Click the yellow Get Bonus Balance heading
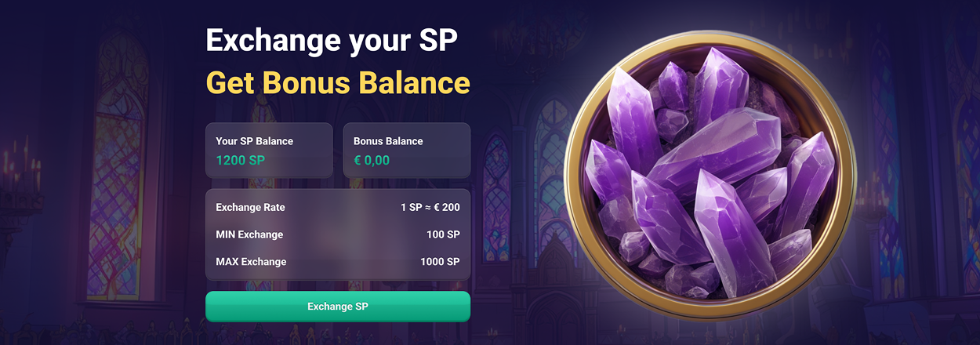This screenshot has height=345, width=980. [338, 82]
